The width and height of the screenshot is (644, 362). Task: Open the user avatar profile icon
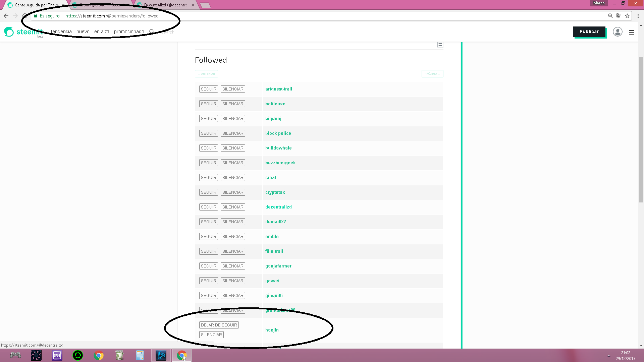coord(618,32)
